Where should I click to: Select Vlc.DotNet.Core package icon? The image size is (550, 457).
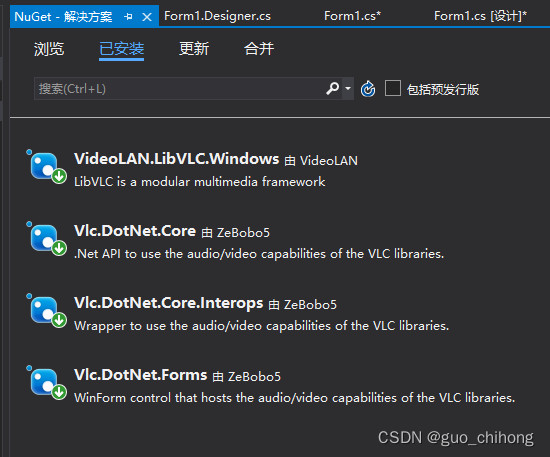coord(47,239)
